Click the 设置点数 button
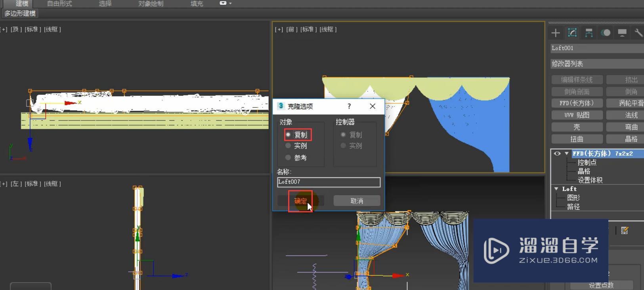This screenshot has height=290, width=644. (601, 285)
